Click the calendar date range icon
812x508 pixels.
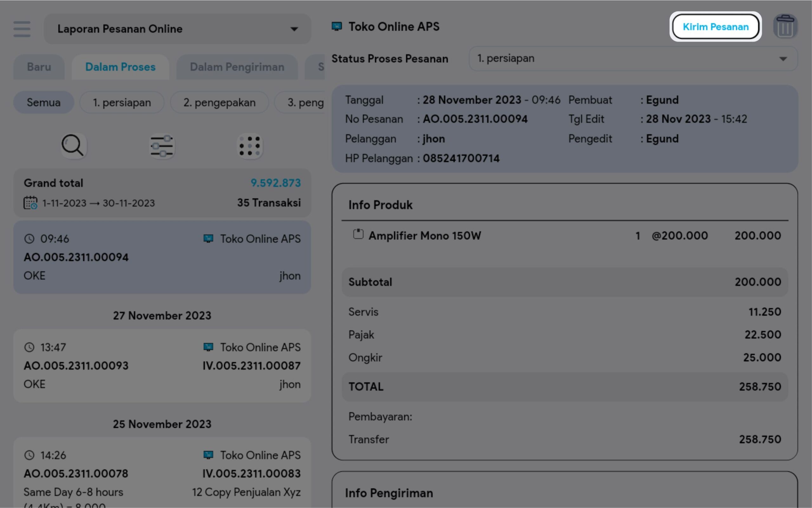click(30, 203)
